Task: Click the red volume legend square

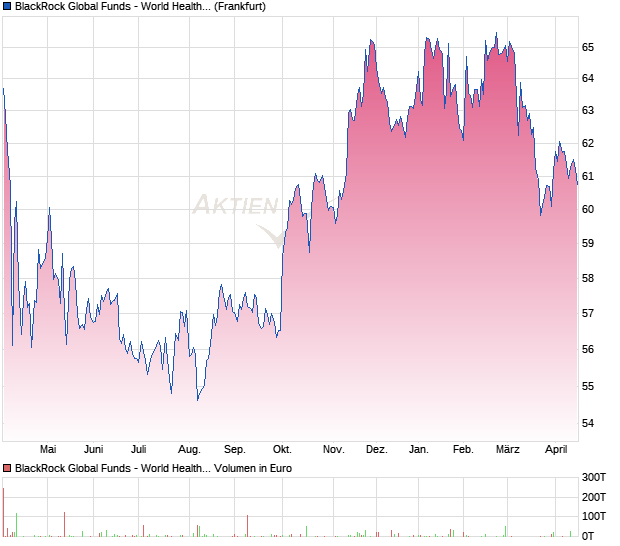Action: point(7,469)
